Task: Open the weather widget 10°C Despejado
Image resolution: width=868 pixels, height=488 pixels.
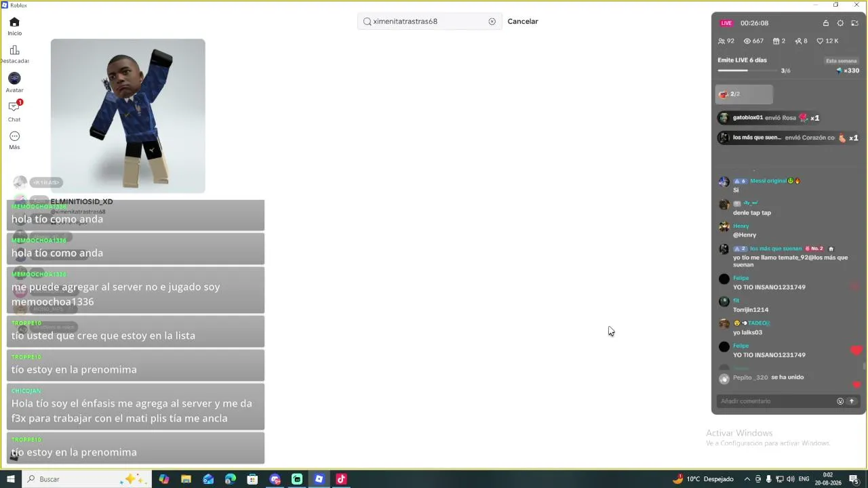Action: (703, 479)
